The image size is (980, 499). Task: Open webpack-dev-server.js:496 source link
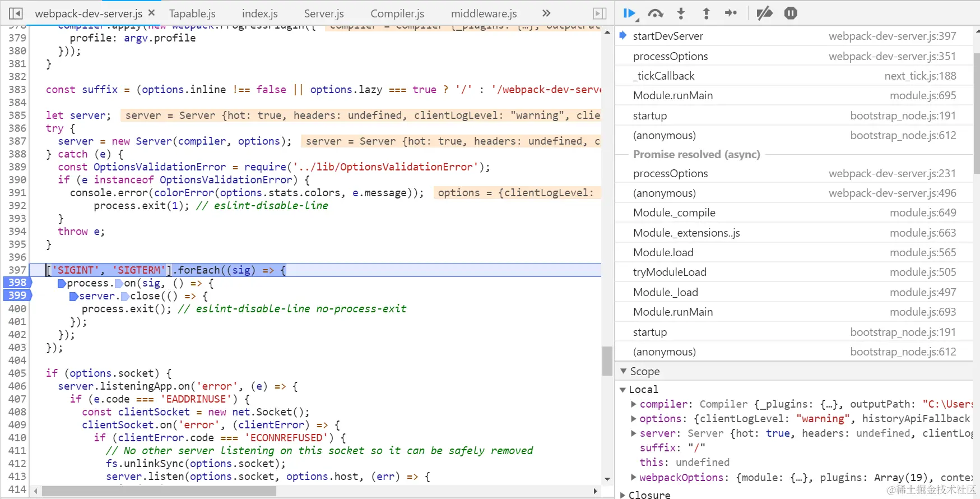coord(892,193)
